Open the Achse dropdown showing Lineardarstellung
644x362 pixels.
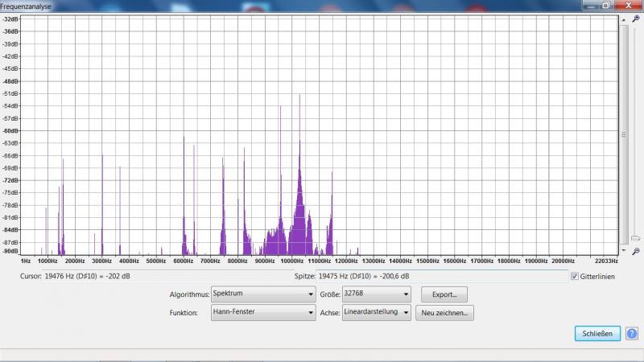pyautogui.click(x=376, y=312)
